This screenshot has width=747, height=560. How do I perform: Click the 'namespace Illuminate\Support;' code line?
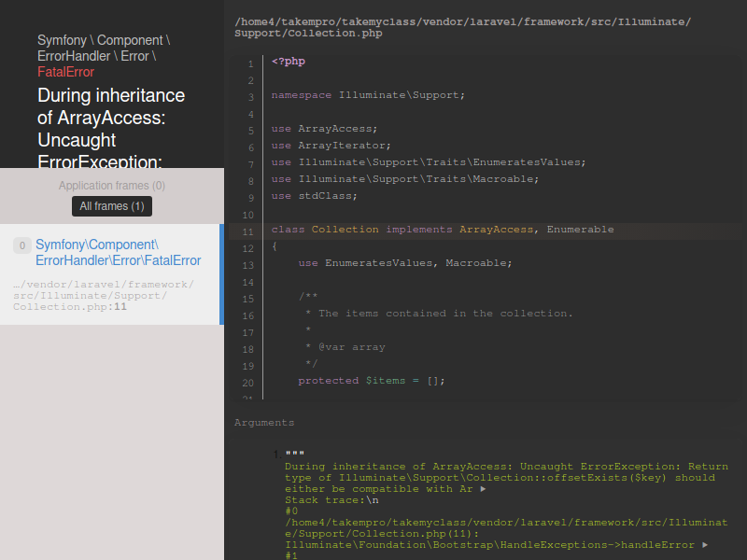coord(368,95)
